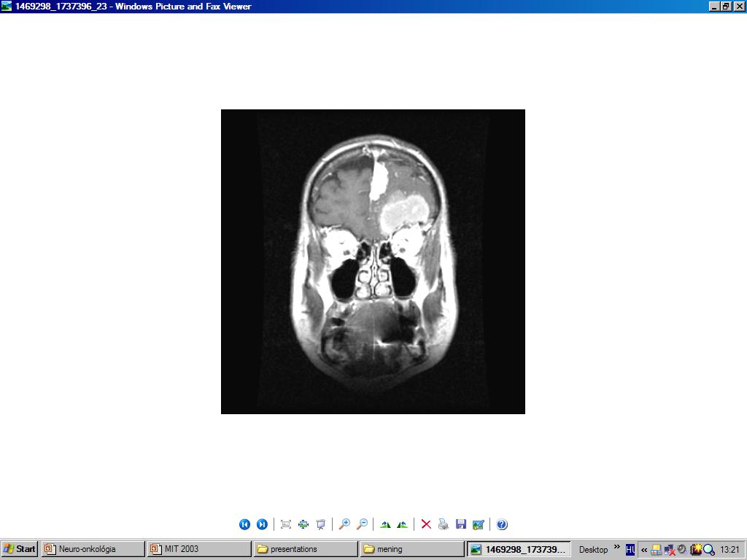Open the Windows Start menu
747x560 pixels.
pos(19,549)
